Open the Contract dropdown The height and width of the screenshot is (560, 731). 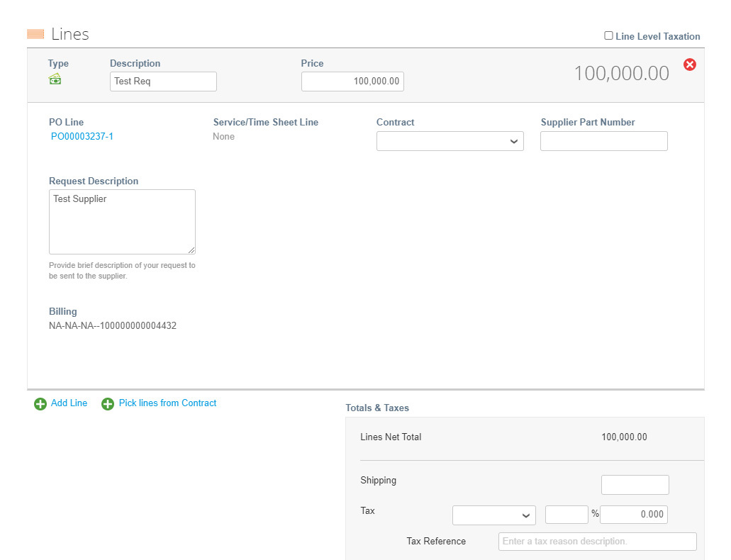pos(450,141)
